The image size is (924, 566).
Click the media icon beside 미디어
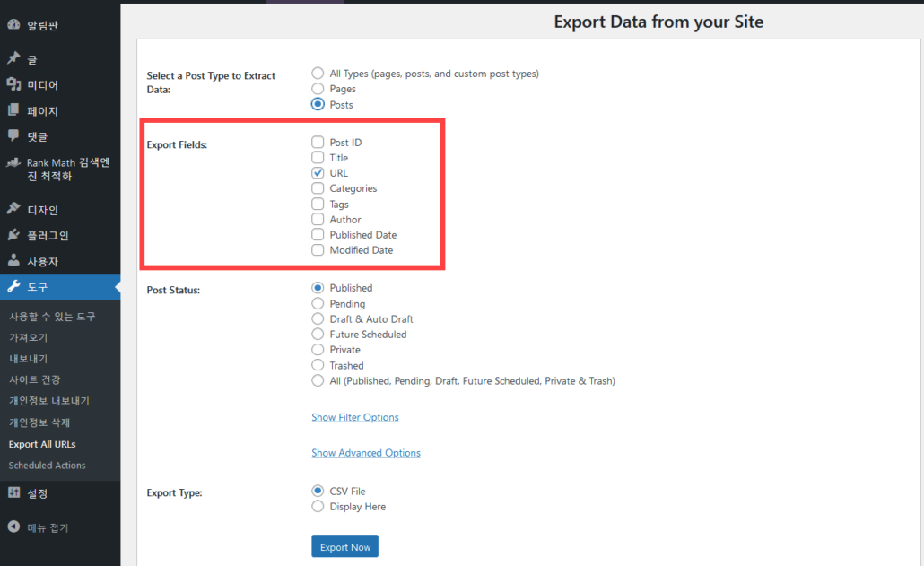tap(13, 84)
